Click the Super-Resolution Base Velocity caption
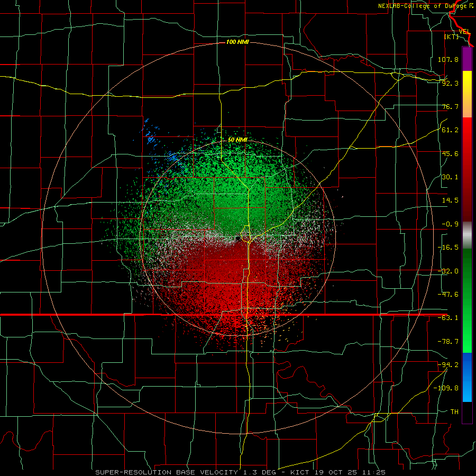This screenshot has width=476, height=476. [241, 472]
